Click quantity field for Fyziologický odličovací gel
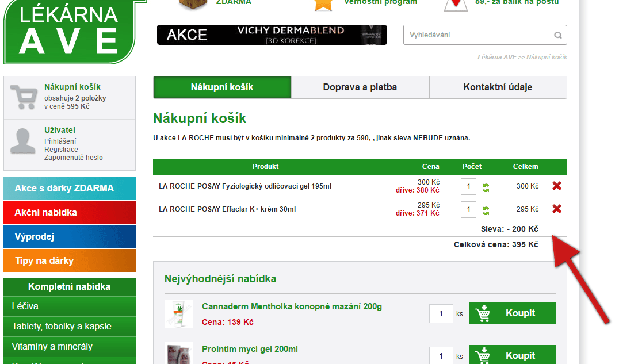The height and width of the screenshot is (364, 619). (469, 186)
